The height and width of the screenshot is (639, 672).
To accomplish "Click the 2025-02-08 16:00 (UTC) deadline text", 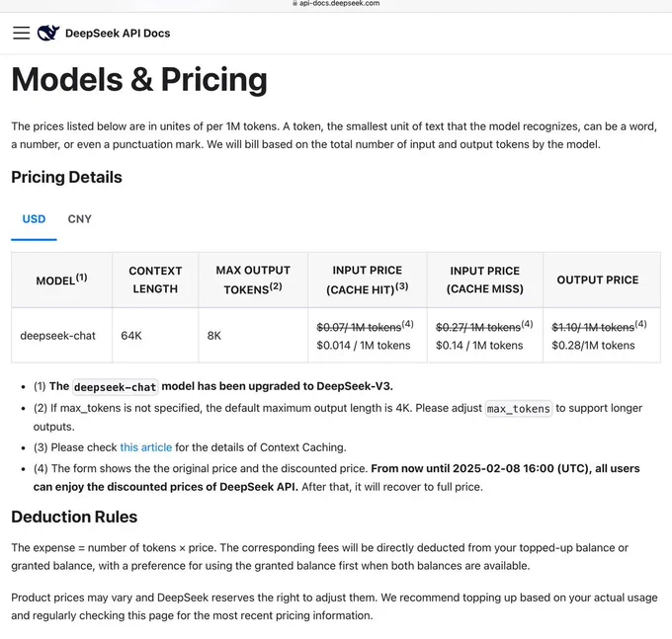I will pyautogui.click(x=520, y=468).
